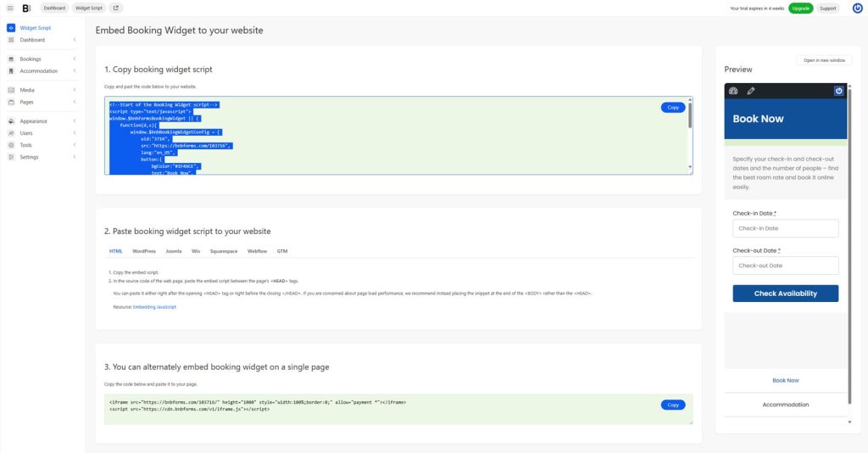
Task: Click "Your trial expires in 4 weeks" text
Action: coord(757,8)
